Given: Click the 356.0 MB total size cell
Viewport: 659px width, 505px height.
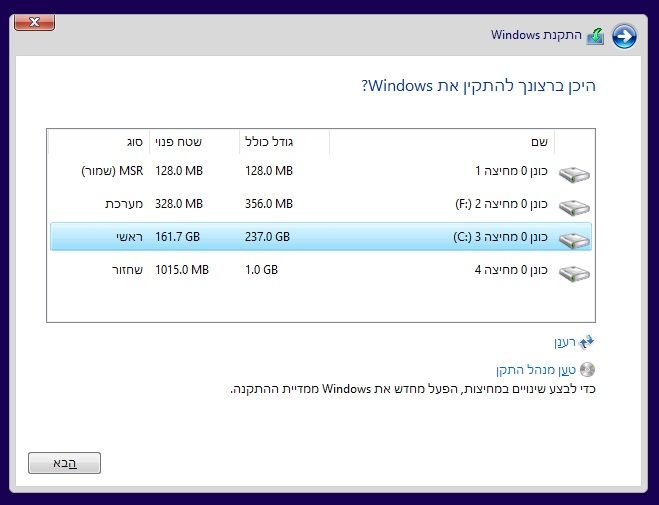Looking at the screenshot, I should tap(269, 204).
